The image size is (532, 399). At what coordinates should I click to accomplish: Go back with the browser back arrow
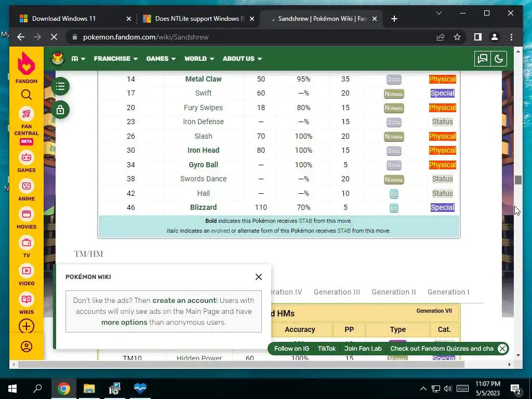[x=21, y=37]
